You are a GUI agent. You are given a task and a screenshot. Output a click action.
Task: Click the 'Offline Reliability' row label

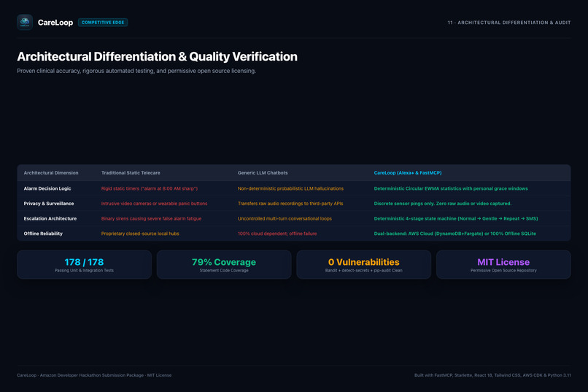coord(43,234)
